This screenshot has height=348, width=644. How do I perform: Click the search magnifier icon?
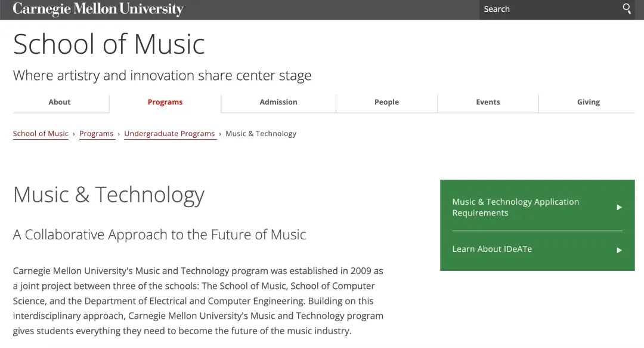point(626,8)
